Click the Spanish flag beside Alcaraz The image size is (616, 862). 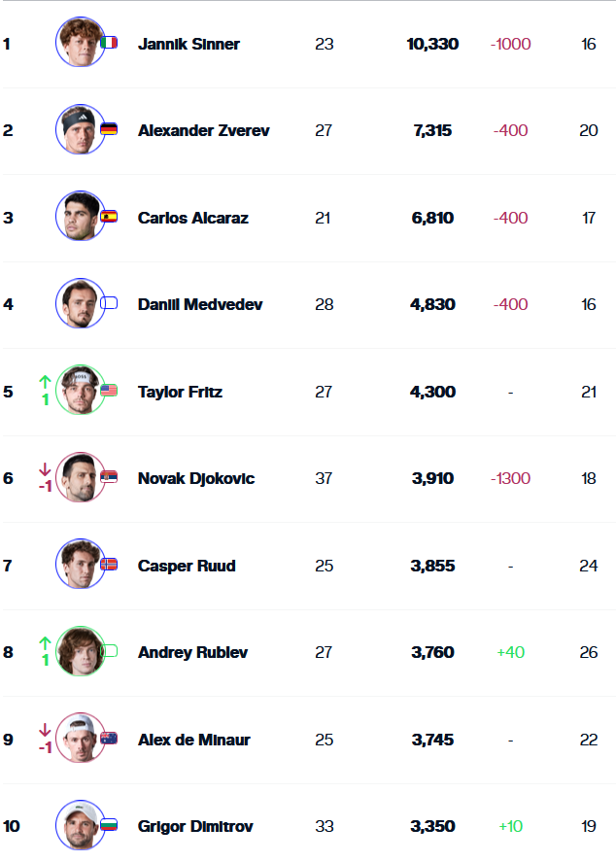tap(109, 217)
